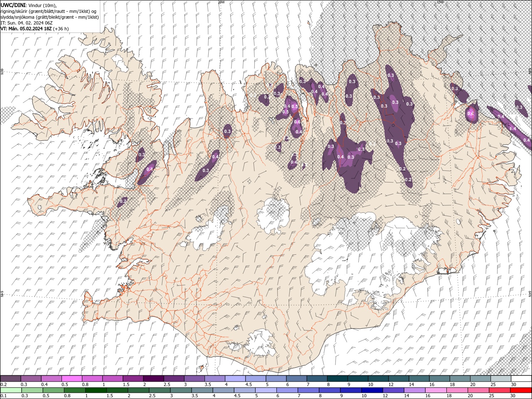Select top-row lavender swatch starting at 4
The height and width of the screenshot is (399, 532).
(x=235, y=379)
